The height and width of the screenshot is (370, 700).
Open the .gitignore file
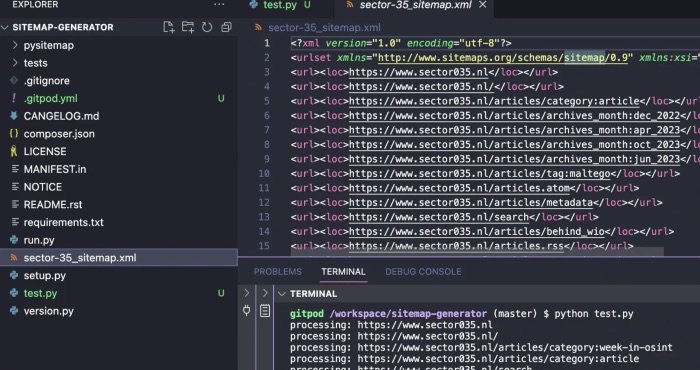(x=46, y=81)
